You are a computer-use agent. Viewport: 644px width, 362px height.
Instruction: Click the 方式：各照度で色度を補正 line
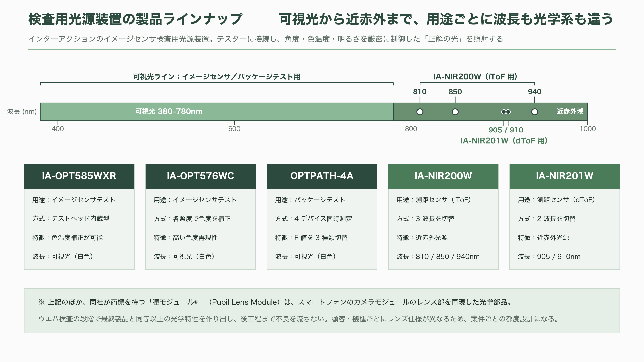pyautogui.click(x=192, y=219)
